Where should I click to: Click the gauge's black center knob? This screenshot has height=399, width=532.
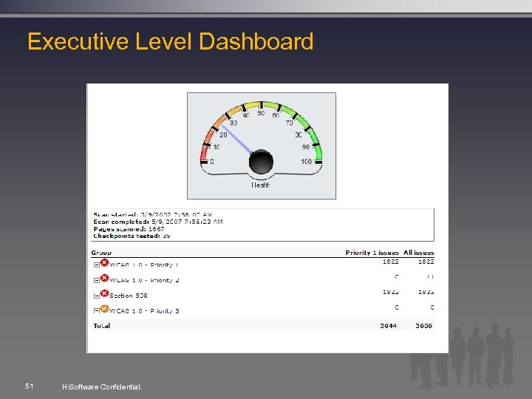click(261, 162)
